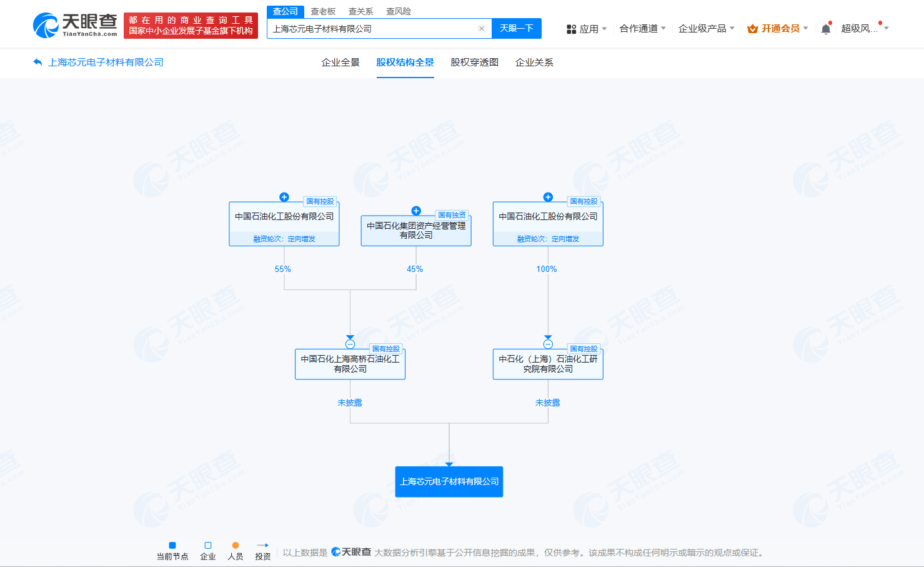924x567 pixels.
Task: Click the search input field
Action: [373, 29]
